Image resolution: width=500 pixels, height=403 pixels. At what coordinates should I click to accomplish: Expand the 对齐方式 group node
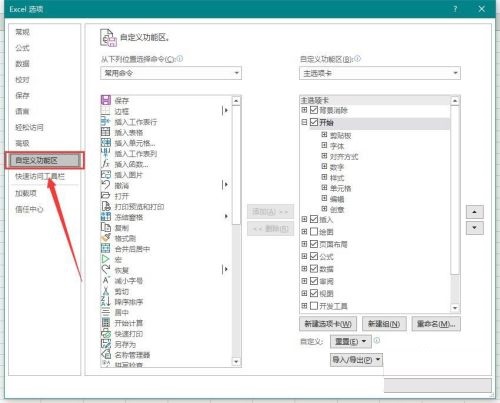324,156
